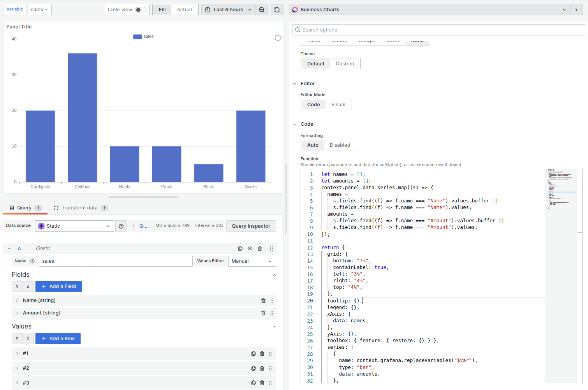
Task: Click the Refresh dashboard icon in the toolbar
Action: 277,9
